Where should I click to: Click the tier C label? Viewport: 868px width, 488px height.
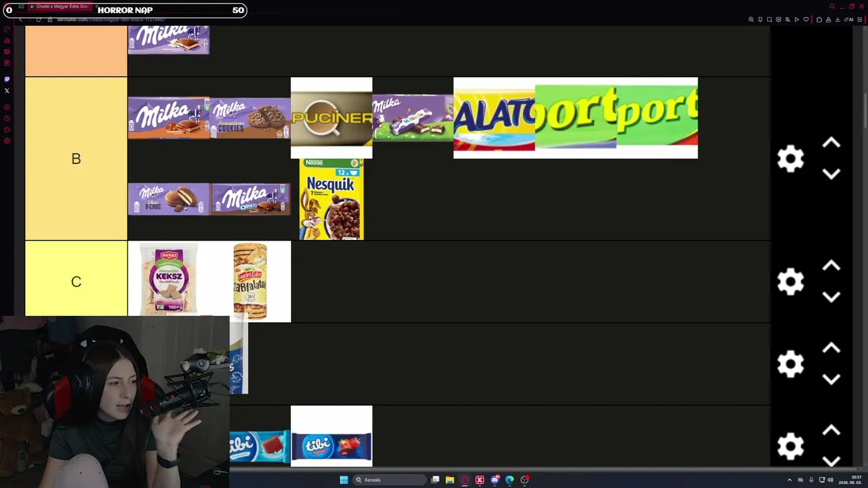(x=76, y=281)
